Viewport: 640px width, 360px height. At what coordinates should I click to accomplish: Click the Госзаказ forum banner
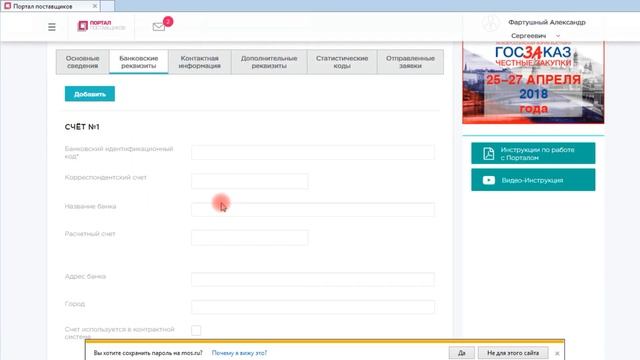(533, 82)
